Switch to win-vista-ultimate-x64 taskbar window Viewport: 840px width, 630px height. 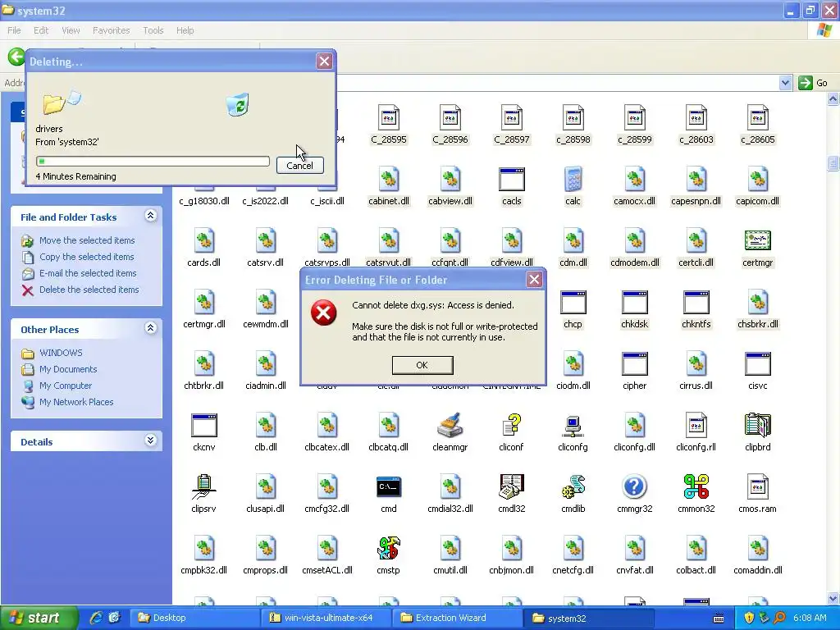[x=326, y=618]
